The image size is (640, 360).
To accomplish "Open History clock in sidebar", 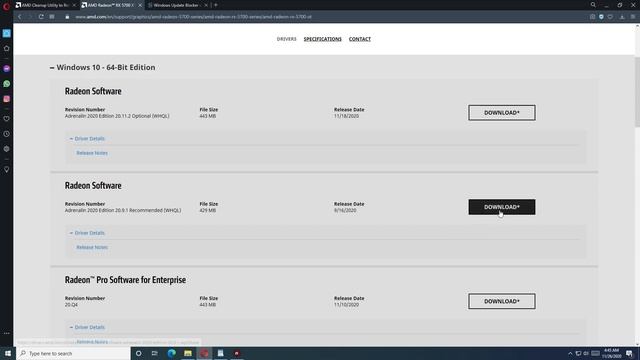I will (7, 134).
